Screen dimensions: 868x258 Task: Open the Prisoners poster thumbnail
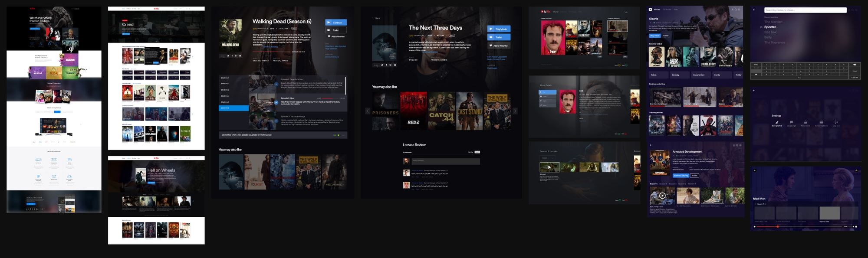(385, 111)
